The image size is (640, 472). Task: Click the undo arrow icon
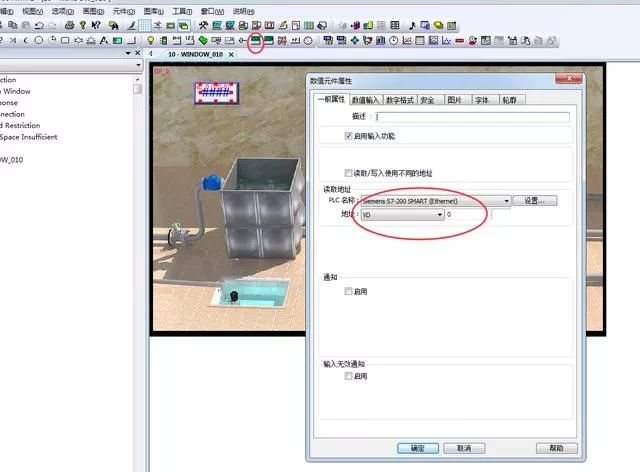click(x=39, y=25)
